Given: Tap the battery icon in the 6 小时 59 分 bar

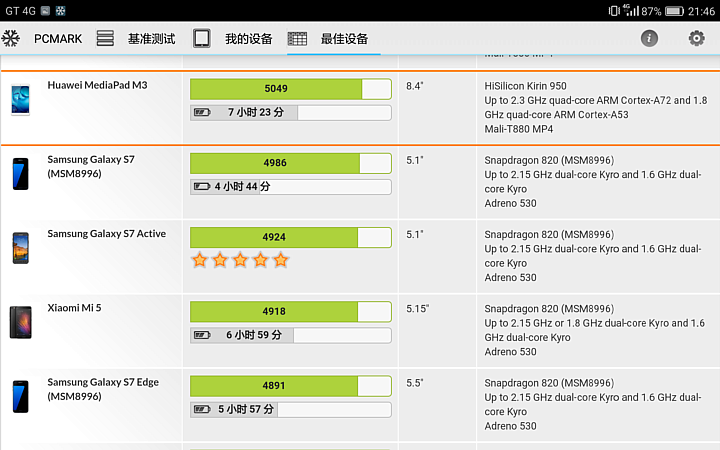Looking at the screenshot, I should (202, 335).
